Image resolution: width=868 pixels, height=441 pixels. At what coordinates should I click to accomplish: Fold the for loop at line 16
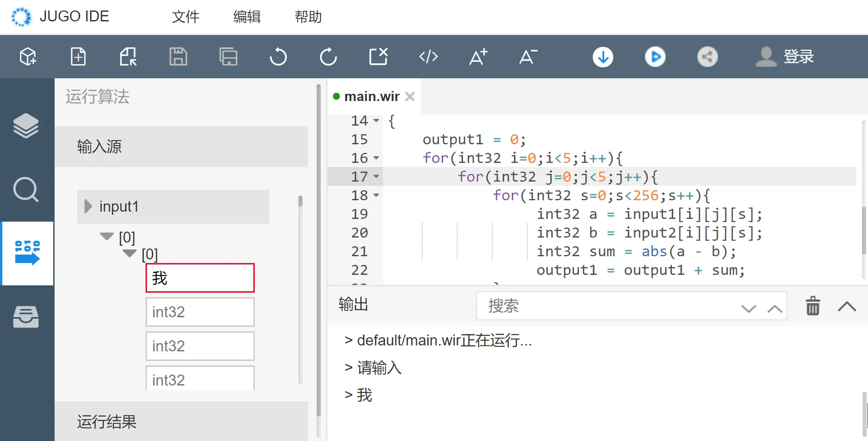(376, 158)
